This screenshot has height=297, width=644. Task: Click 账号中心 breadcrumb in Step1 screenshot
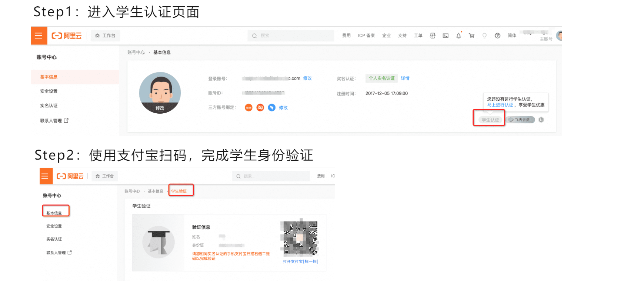(136, 53)
